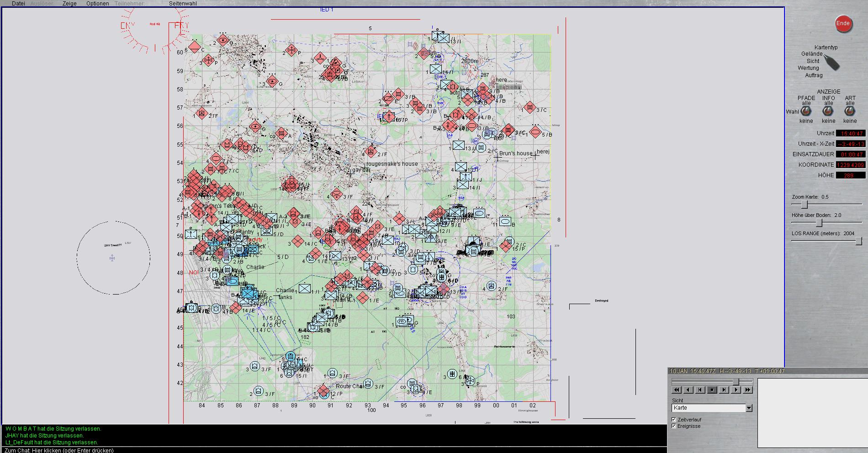Click the Zoom Karte slider handle
Screen dimensions: 868x453
tap(804, 204)
